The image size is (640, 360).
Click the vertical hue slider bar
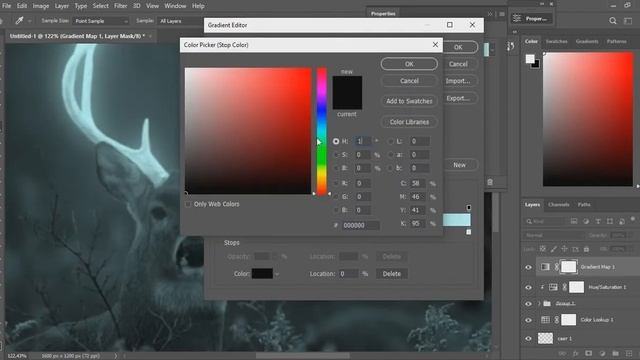[322, 131]
